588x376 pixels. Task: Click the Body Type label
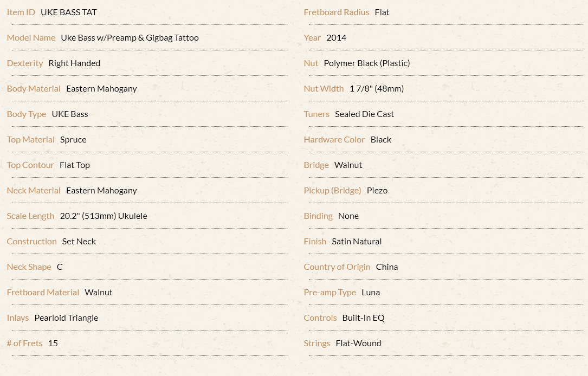point(27,114)
